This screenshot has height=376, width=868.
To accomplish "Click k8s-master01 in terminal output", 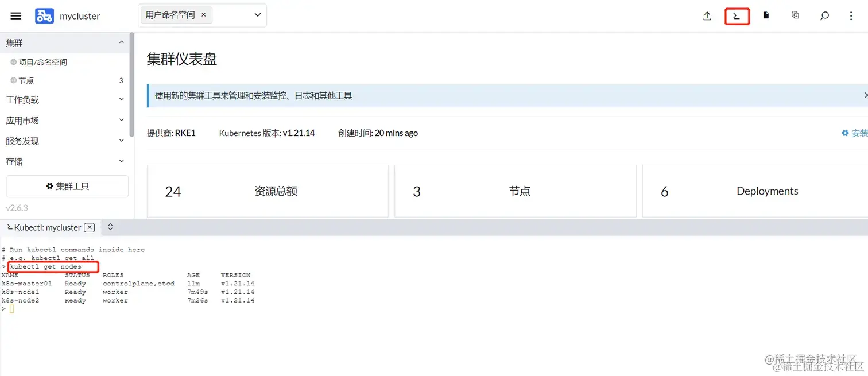I will pos(27,284).
